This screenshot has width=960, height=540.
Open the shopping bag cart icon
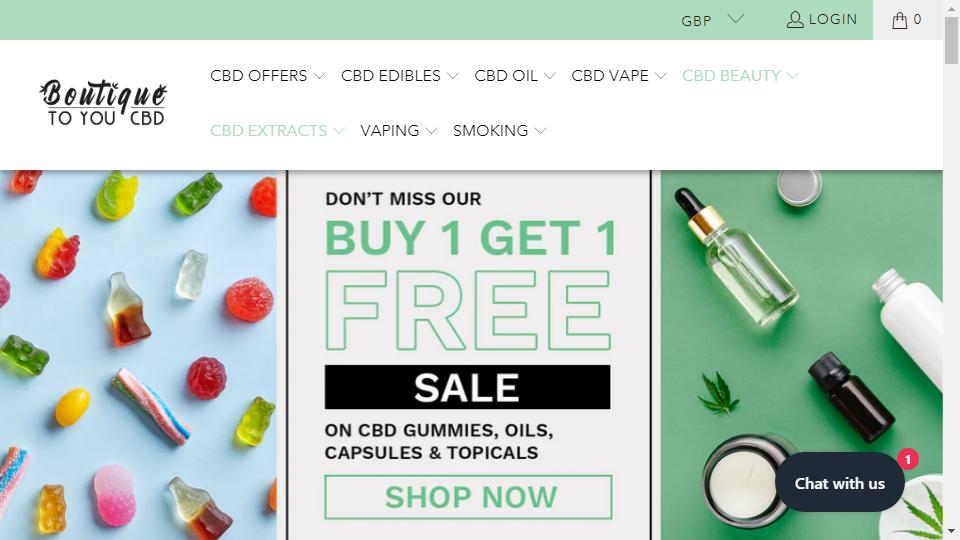pos(899,20)
